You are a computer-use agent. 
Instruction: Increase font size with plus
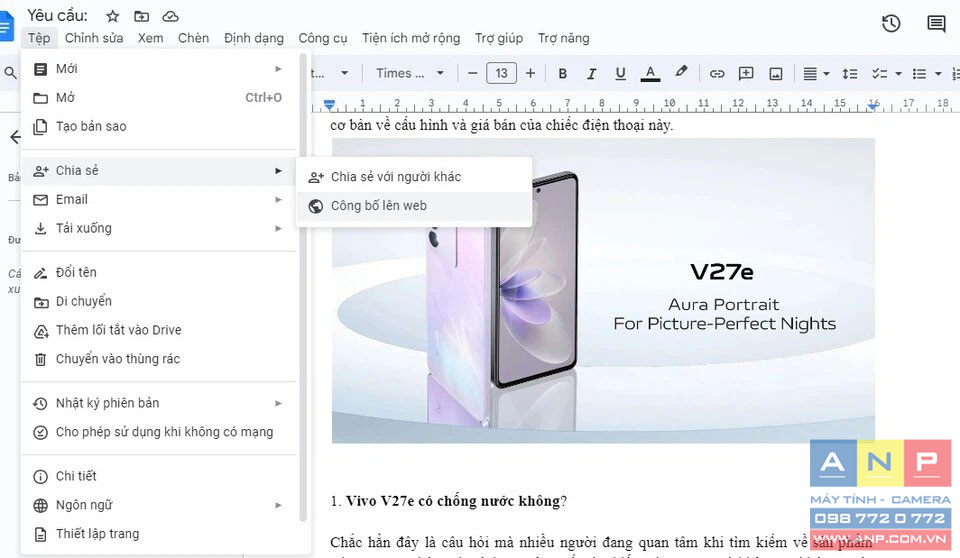(x=530, y=74)
